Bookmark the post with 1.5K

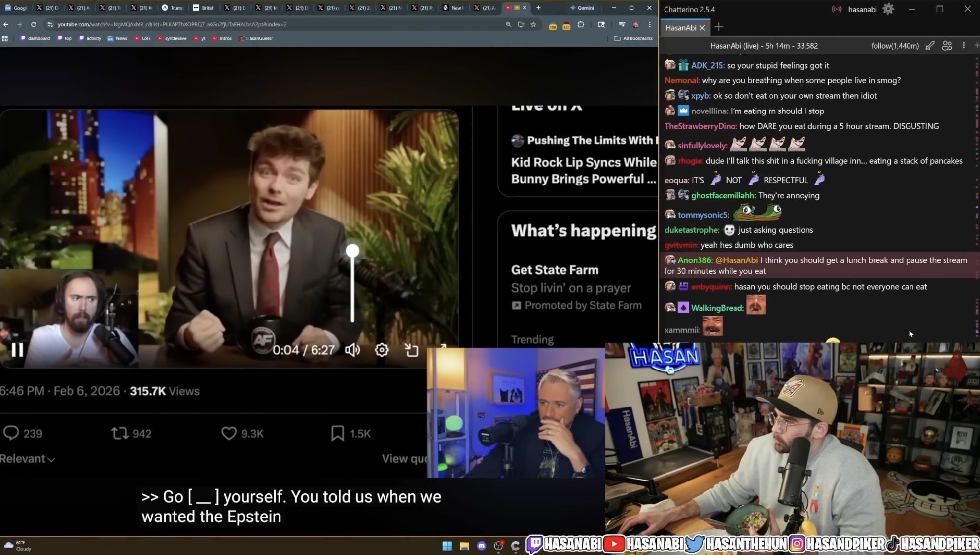point(338,433)
